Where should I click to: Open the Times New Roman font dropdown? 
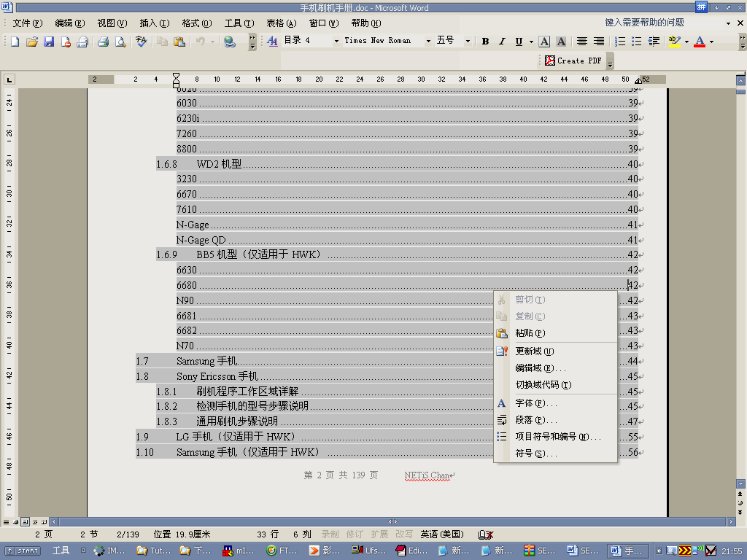point(428,41)
